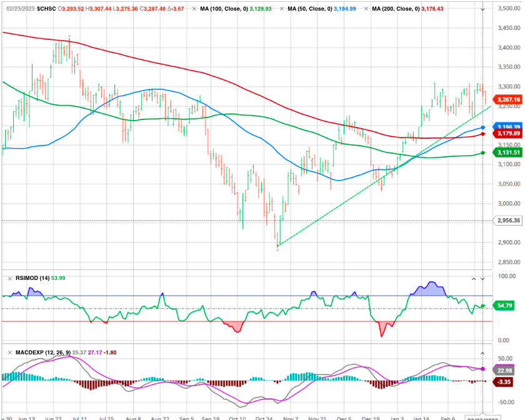Screen dimensions: 525x420
Task: Select the red 3,267.16 last price tag
Action: point(507,99)
